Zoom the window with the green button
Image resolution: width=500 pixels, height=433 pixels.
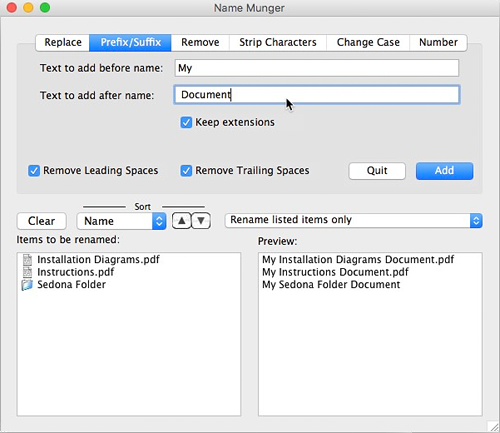click(x=45, y=7)
